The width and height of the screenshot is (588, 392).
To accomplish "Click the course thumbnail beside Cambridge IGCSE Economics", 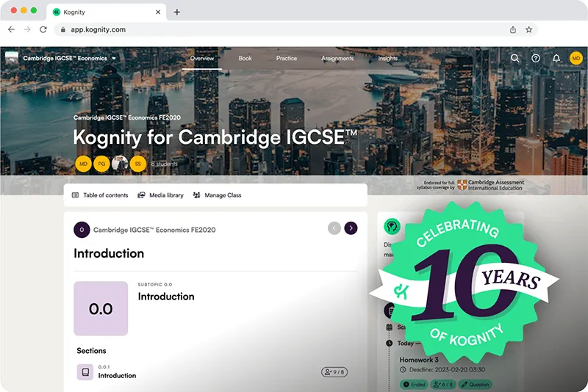I will (x=12, y=58).
